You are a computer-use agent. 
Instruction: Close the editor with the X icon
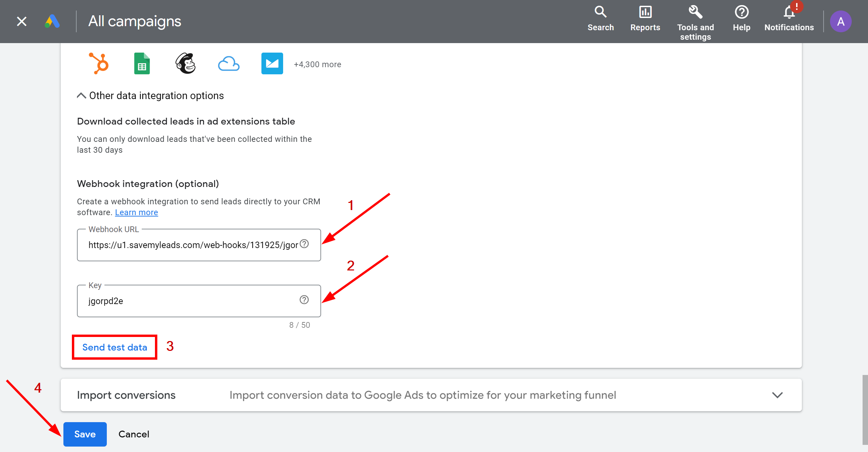click(22, 21)
